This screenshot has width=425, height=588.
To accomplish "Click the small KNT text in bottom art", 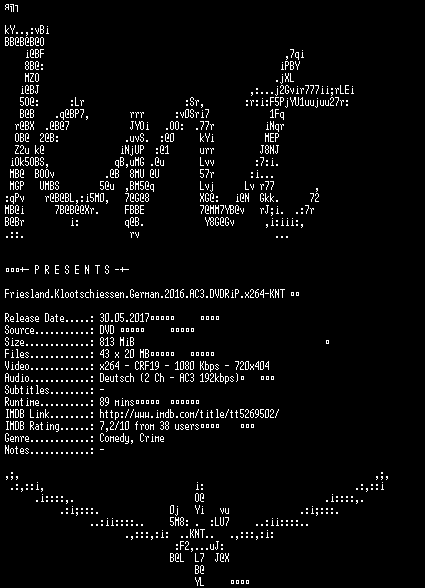I will click(197, 534).
